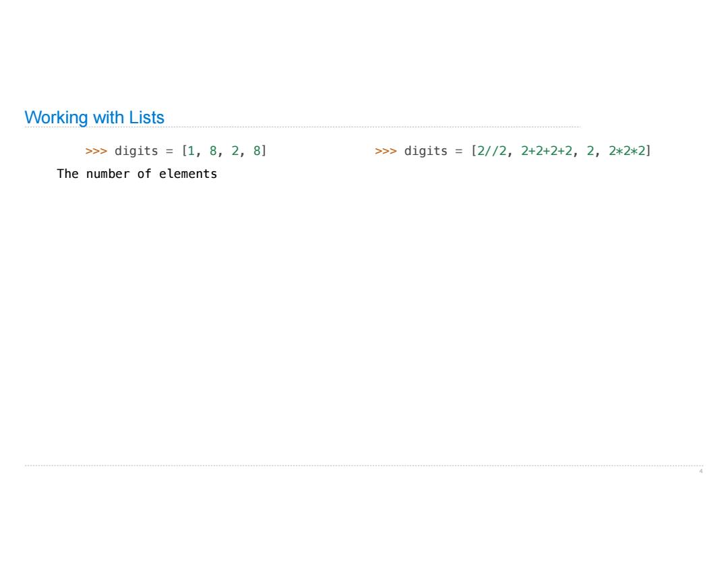The width and height of the screenshot is (728, 562).
Task: Click the 2 between the two 8s
Action: (235, 151)
